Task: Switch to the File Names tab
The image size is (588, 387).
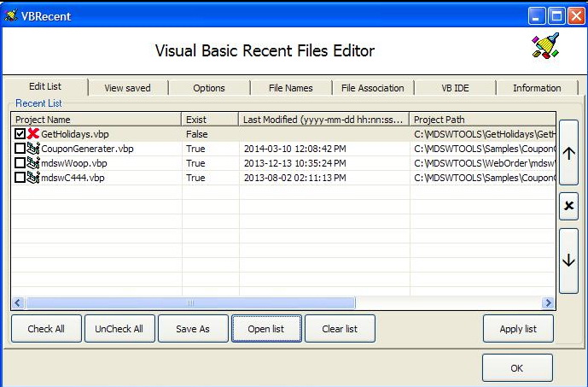Action: click(x=291, y=88)
